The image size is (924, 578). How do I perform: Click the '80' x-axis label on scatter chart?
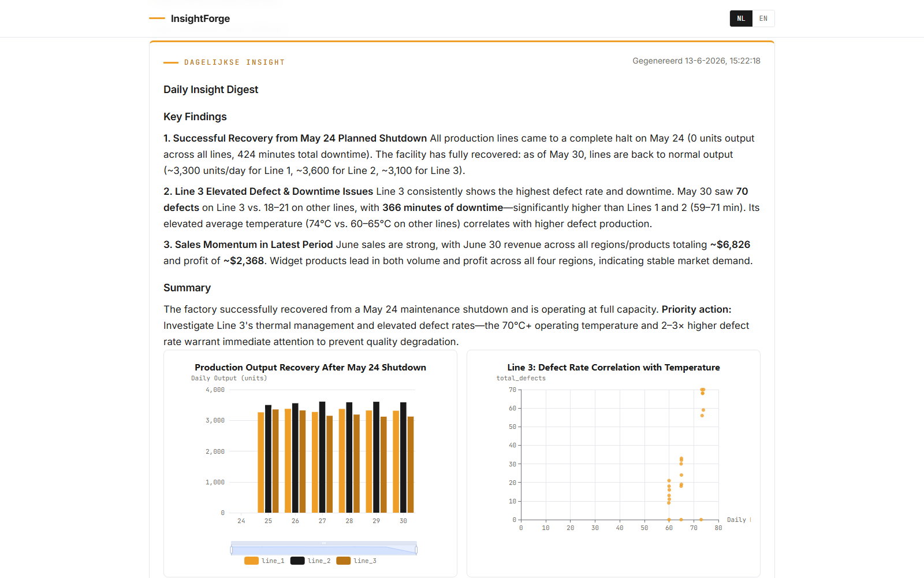718,528
